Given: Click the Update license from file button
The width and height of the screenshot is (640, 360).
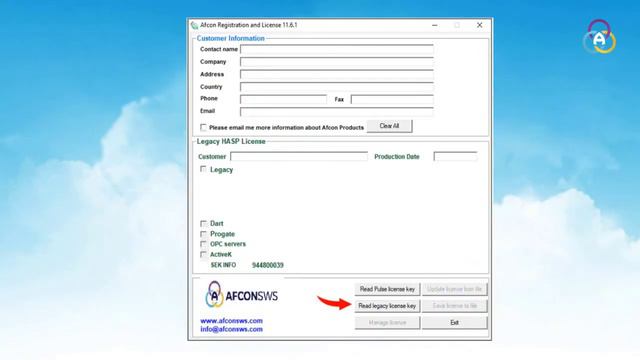Looking at the screenshot, I should point(454,289).
